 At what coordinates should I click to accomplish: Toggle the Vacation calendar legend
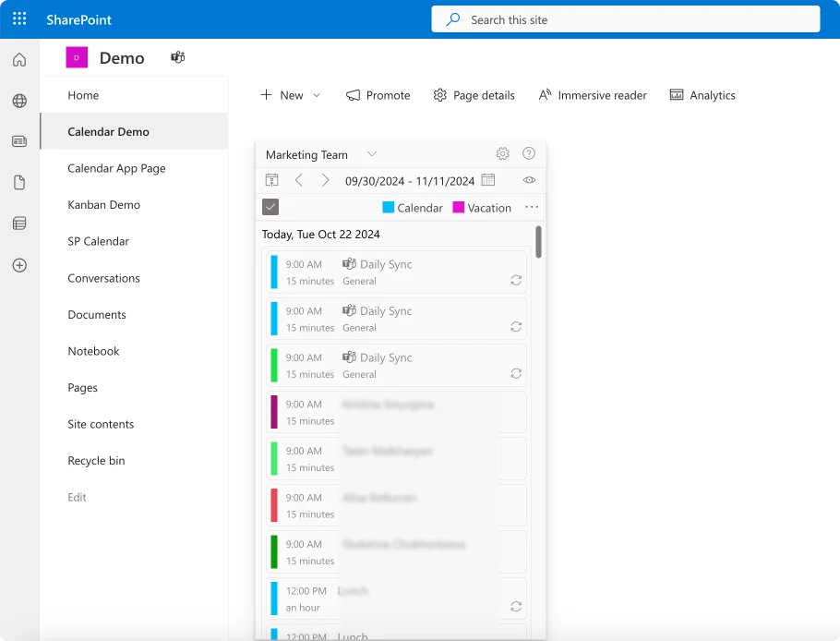(x=482, y=208)
